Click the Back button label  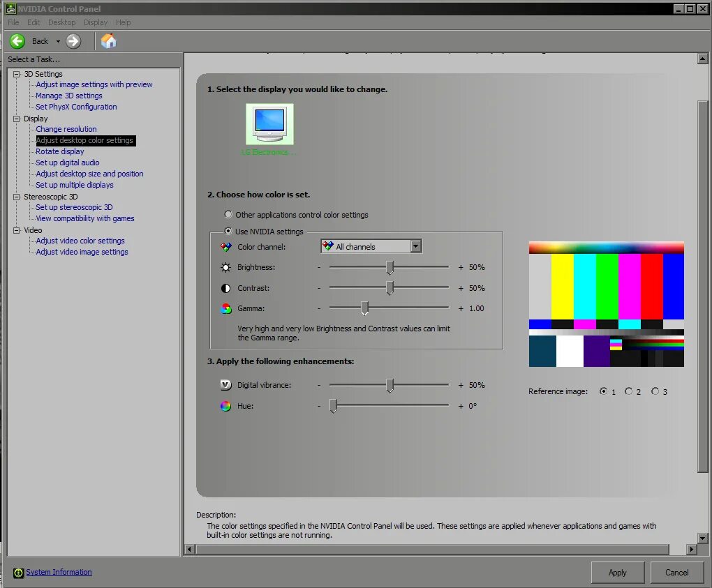[40, 41]
